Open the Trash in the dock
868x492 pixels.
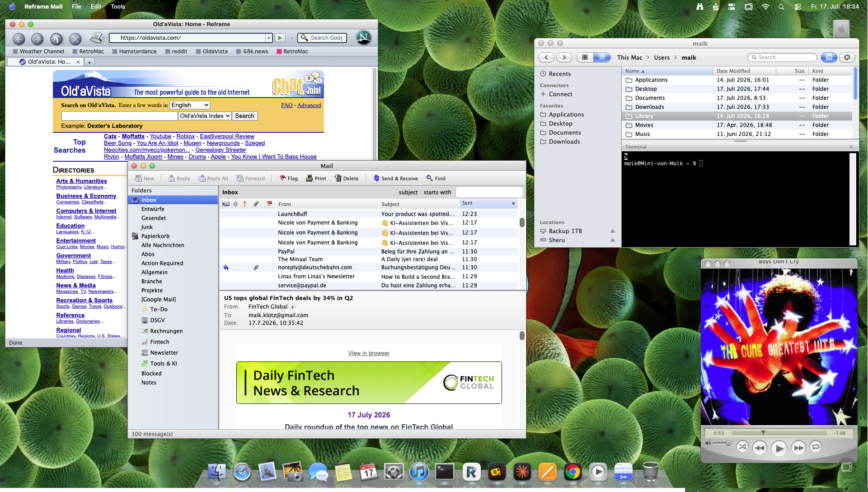pos(650,472)
